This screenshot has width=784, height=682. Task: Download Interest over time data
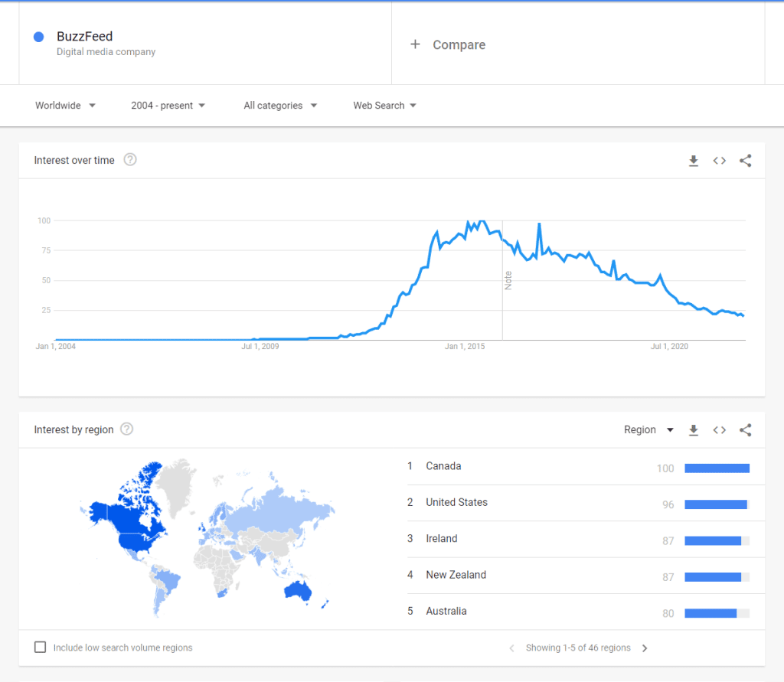694,161
